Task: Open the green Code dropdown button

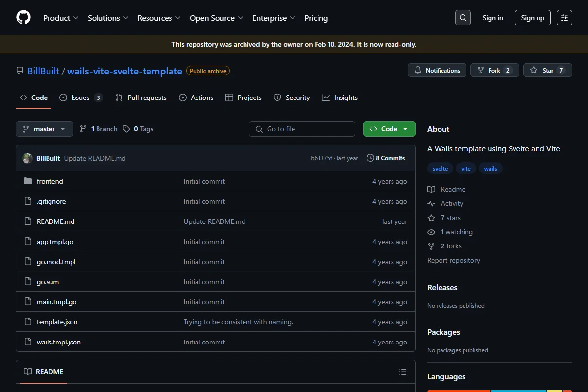Action: [x=389, y=129]
